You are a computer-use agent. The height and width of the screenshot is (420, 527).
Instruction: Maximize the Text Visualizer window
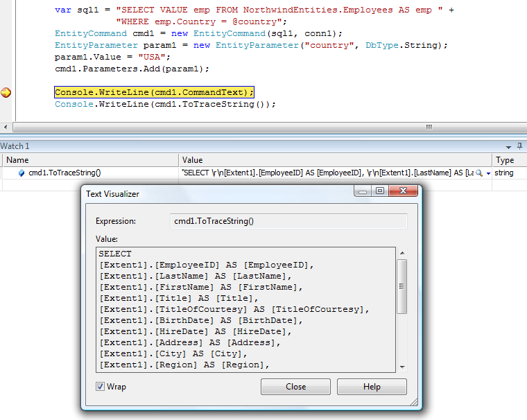[380, 191]
